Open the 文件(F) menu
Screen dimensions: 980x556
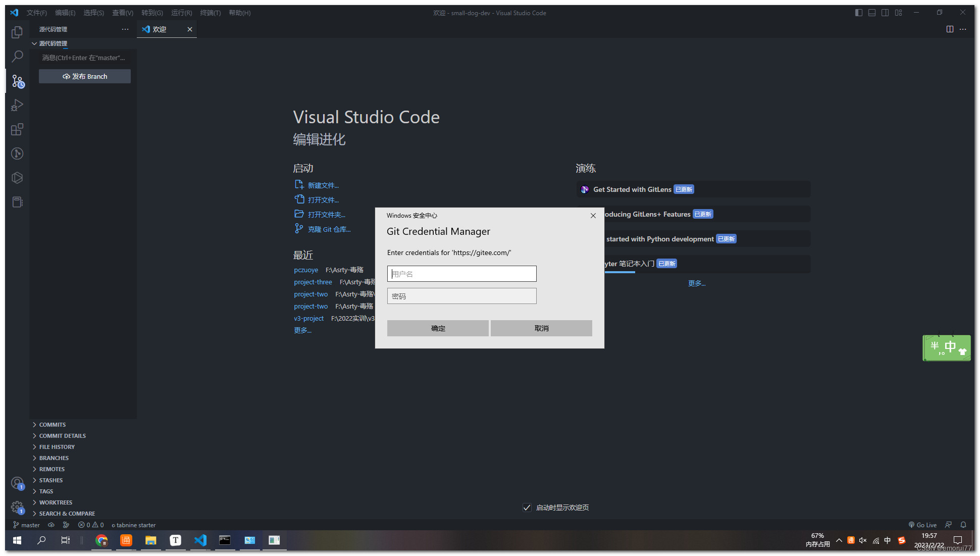[x=37, y=13]
